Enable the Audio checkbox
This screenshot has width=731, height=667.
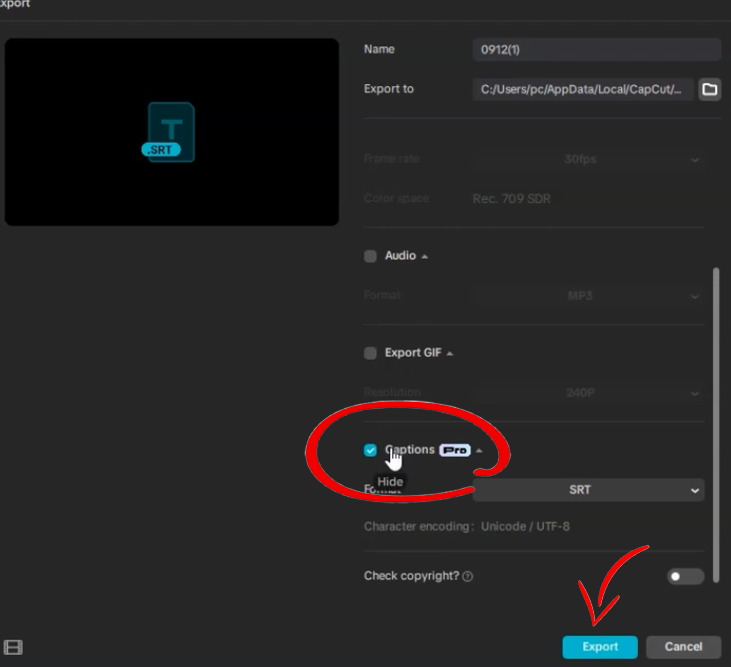pyautogui.click(x=370, y=256)
